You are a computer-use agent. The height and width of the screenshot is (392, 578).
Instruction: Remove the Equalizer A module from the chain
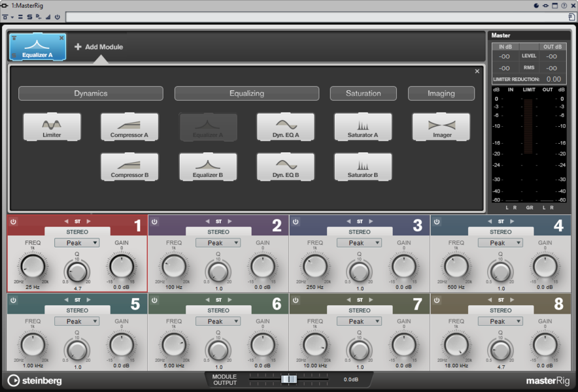(x=61, y=38)
